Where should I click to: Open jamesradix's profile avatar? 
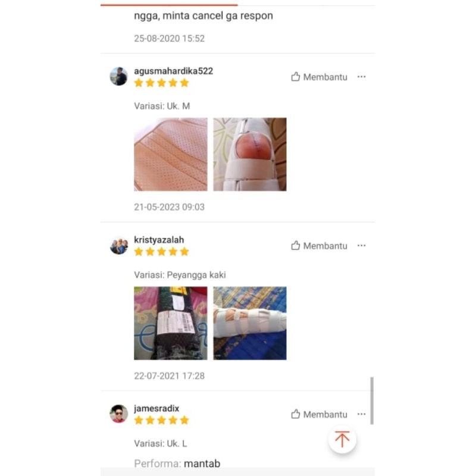pos(118,414)
